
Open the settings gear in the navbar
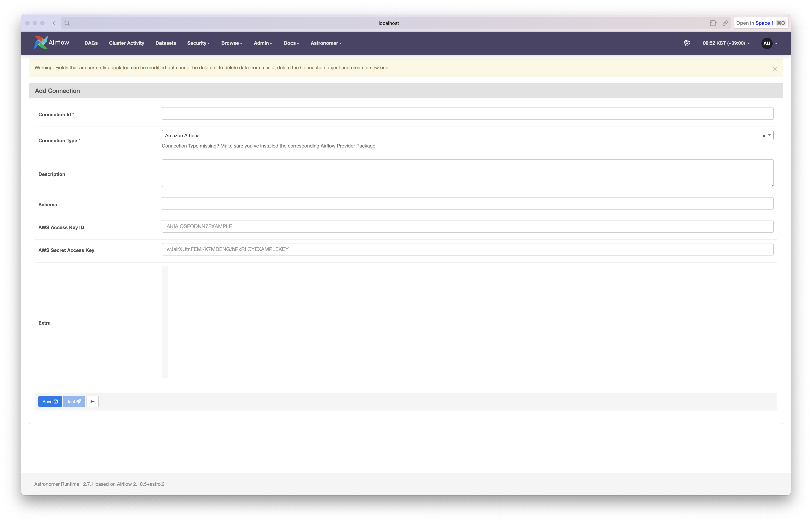pos(687,43)
